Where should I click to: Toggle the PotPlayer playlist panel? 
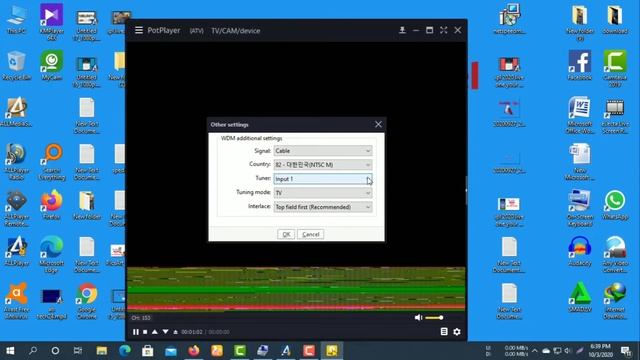pos(444,332)
